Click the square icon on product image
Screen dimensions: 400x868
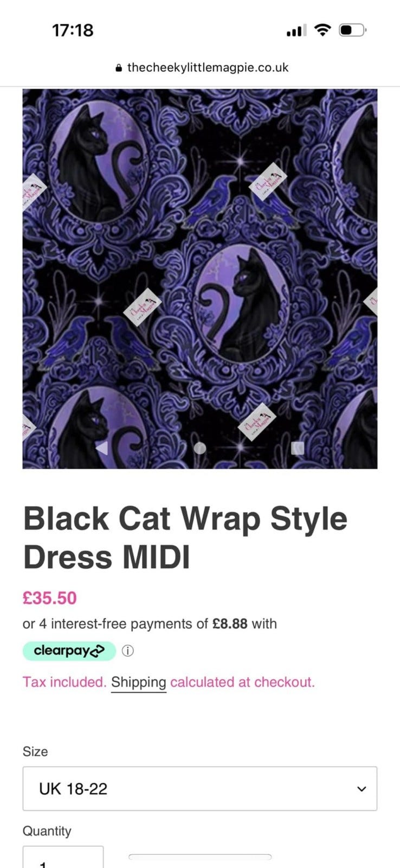tap(298, 448)
